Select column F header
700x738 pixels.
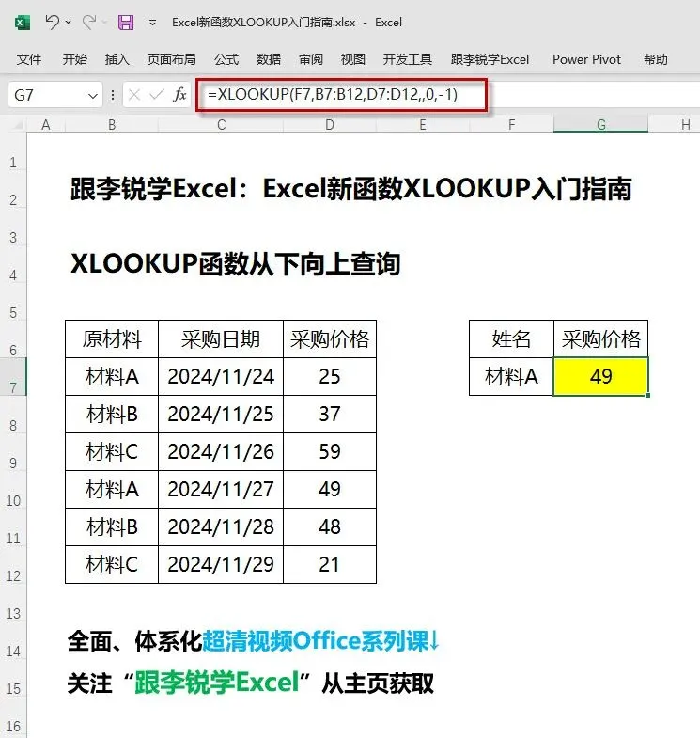click(511, 125)
